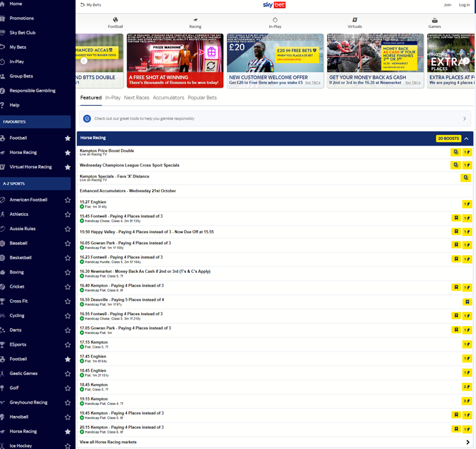
Task: Click the shield icon in responsible gambling banner
Action: pyautogui.click(x=87, y=119)
